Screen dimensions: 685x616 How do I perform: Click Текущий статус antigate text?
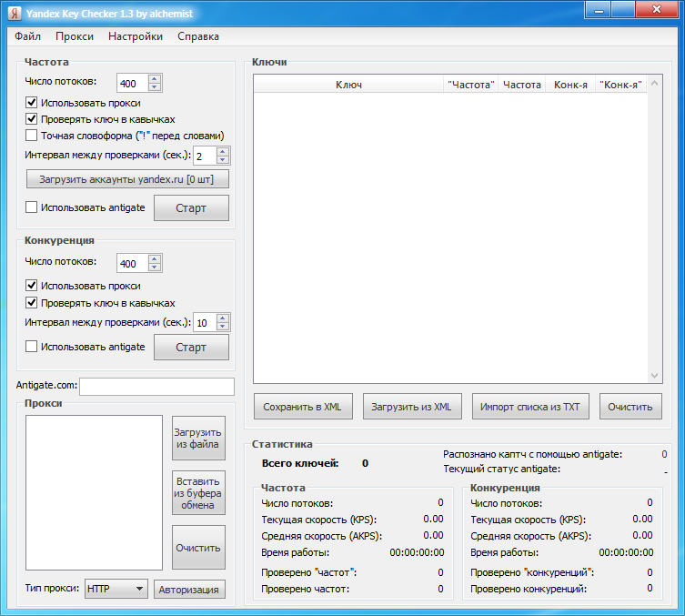click(x=502, y=469)
